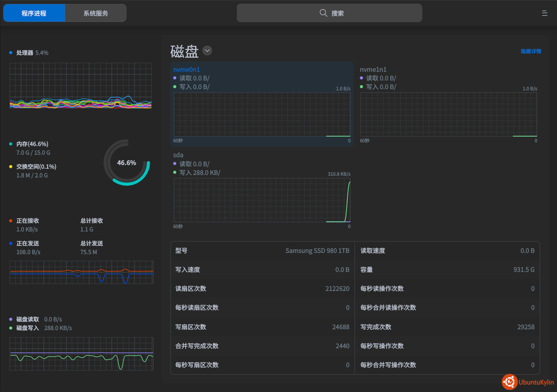Image resolution: width=557 pixels, height=392 pixels.
Task: Select the nvme0n1 disk graph
Action: 262,114
